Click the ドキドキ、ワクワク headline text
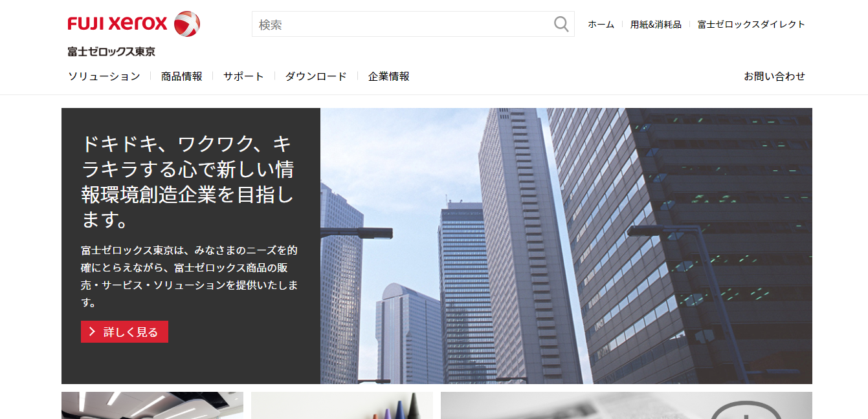Screen dimensions: 868x419 tap(188, 181)
